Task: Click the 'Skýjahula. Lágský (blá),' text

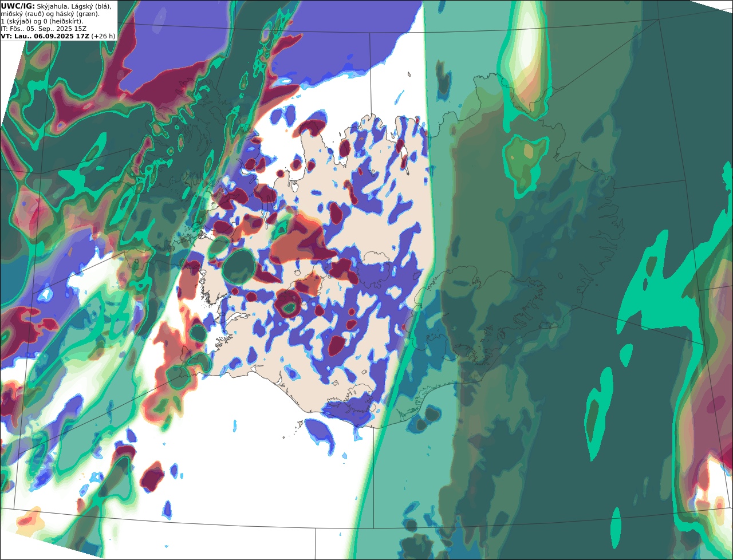Action: coord(74,6)
